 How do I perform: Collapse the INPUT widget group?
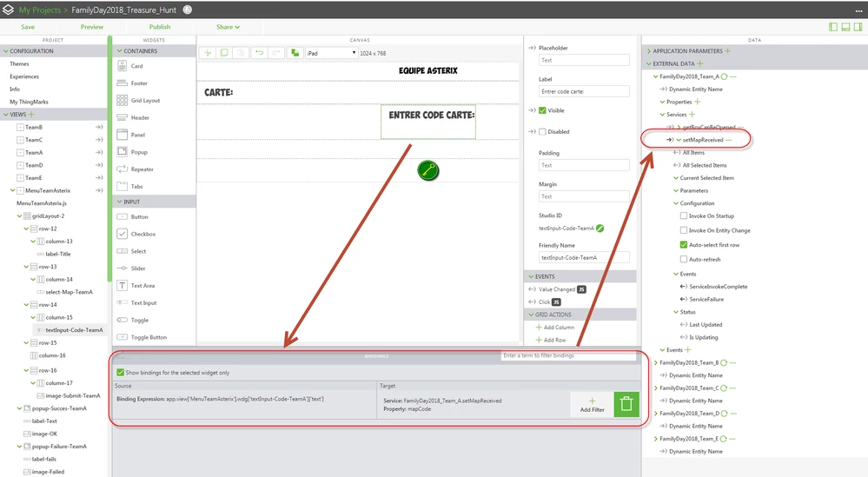click(120, 202)
